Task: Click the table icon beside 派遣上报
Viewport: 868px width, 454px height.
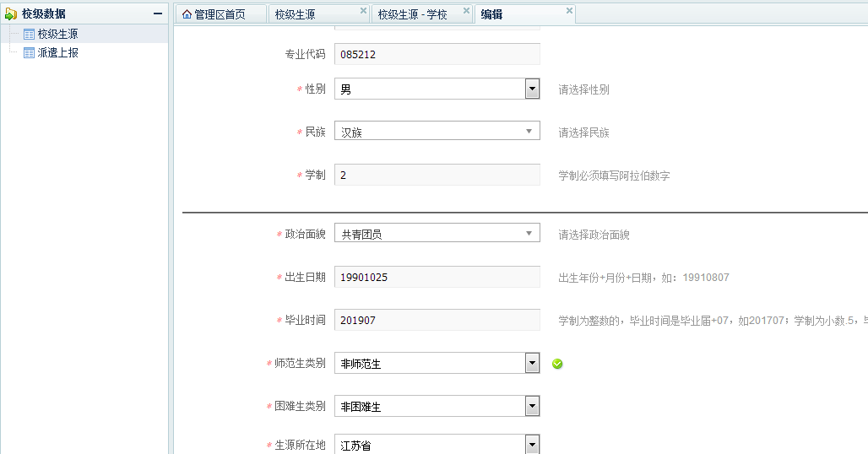Action: pos(29,53)
